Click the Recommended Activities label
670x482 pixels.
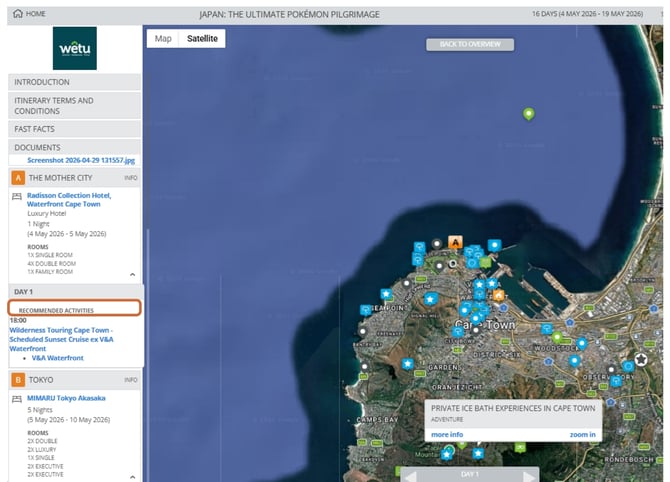[x=56, y=310]
